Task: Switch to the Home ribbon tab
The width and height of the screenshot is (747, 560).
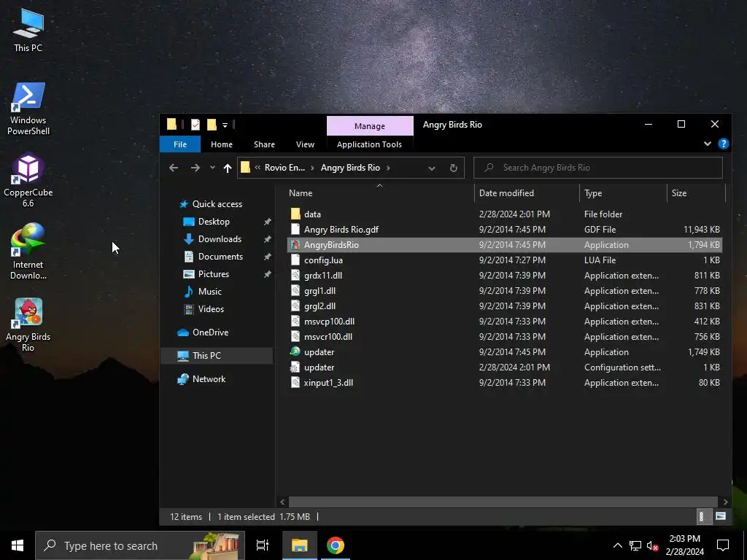Action: pos(222,144)
